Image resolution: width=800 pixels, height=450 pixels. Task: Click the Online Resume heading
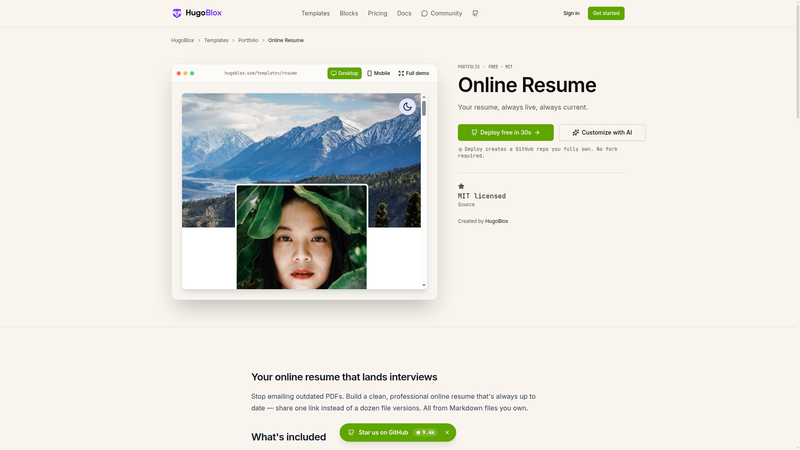click(x=527, y=85)
